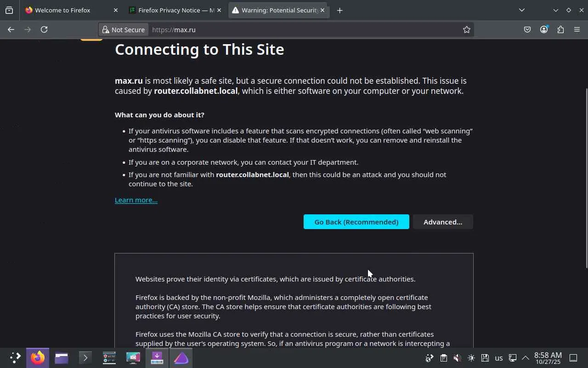Click the Show Desktop button on the panel
588x368 pixels.
[x=573, y=358]
